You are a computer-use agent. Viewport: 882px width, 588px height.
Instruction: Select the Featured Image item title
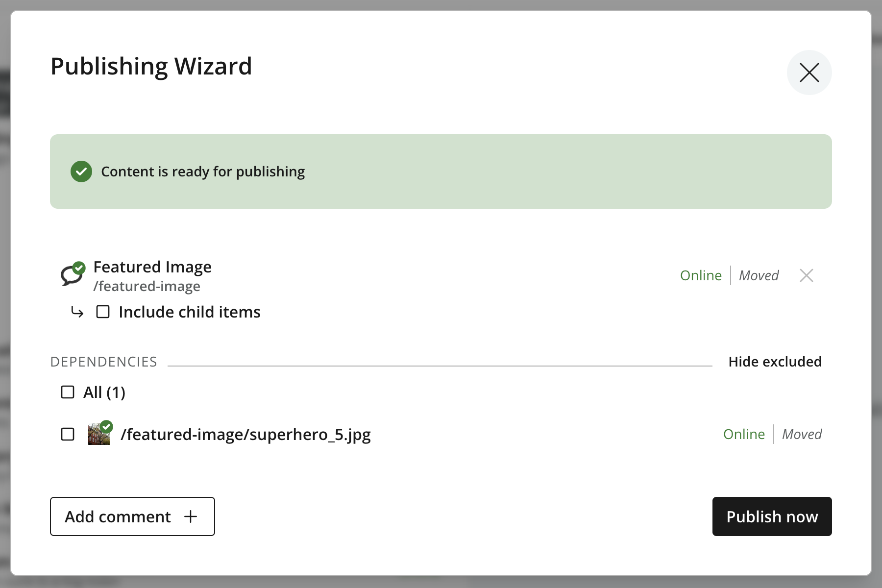coord(152,267)
